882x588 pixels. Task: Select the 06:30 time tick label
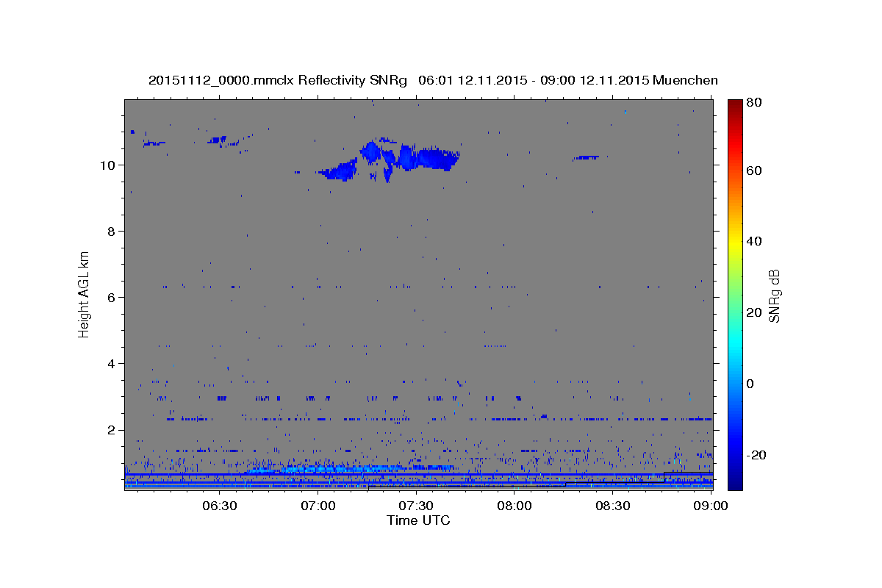coord(219,506)
